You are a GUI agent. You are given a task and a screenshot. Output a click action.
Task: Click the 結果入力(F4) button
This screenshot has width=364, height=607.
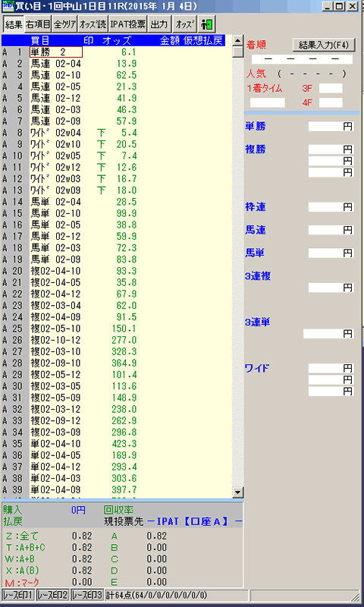point(324,45)
